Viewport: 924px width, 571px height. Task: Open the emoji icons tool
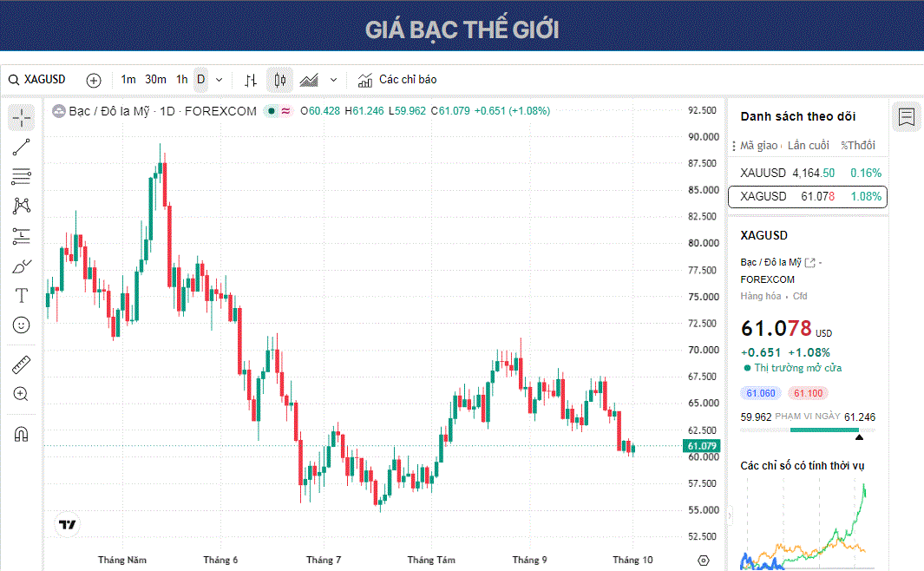point(21,325)
